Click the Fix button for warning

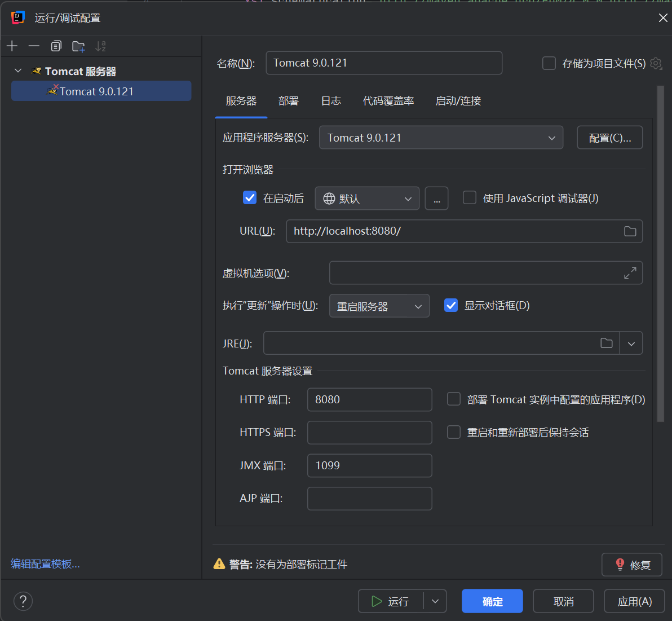632,565
